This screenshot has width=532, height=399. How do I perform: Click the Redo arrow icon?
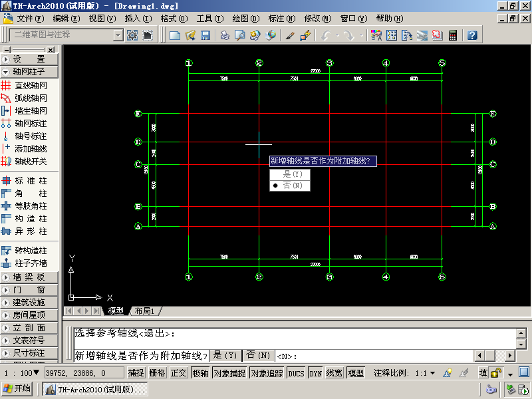click(348, 35)
